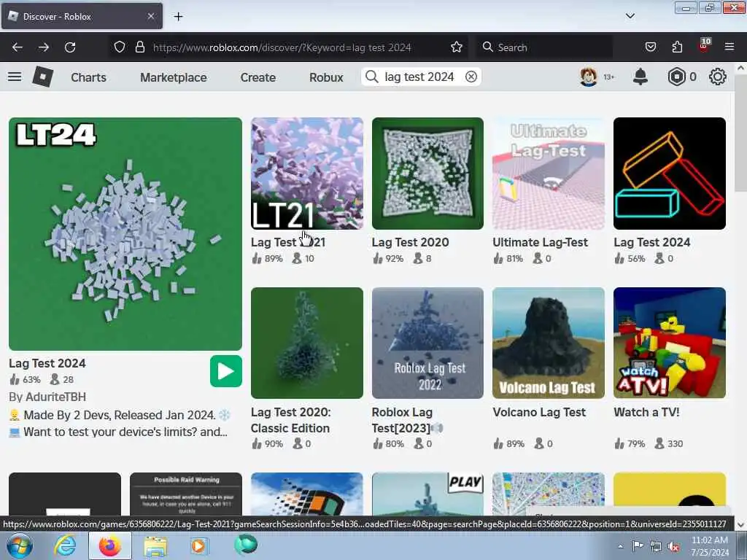Open the Volcano Lag Test thumbnail
Screen dimensions: 747x560
(549, 343)
